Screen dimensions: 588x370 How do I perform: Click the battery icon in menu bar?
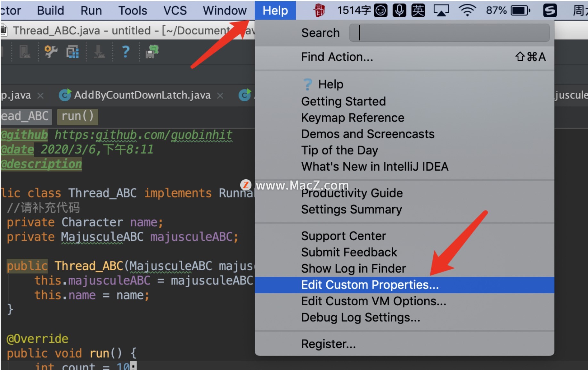521,11
